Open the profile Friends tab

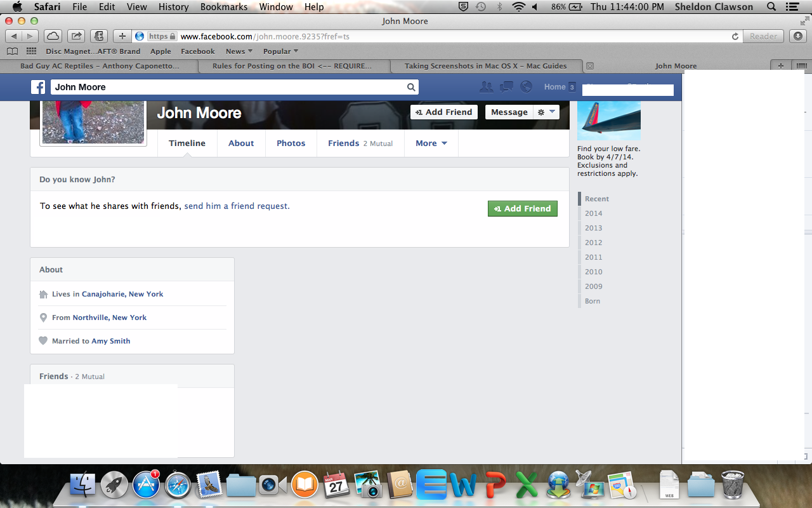click(360, 144)
